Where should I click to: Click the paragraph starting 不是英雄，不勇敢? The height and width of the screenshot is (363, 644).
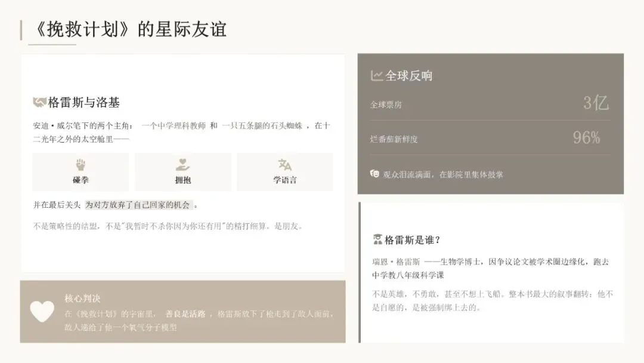tap(493, 300)
